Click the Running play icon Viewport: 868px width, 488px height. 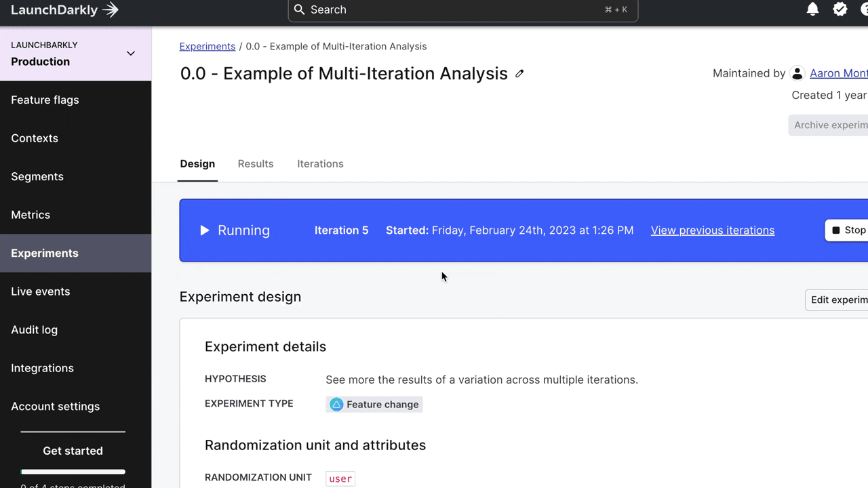pos(204,230)
